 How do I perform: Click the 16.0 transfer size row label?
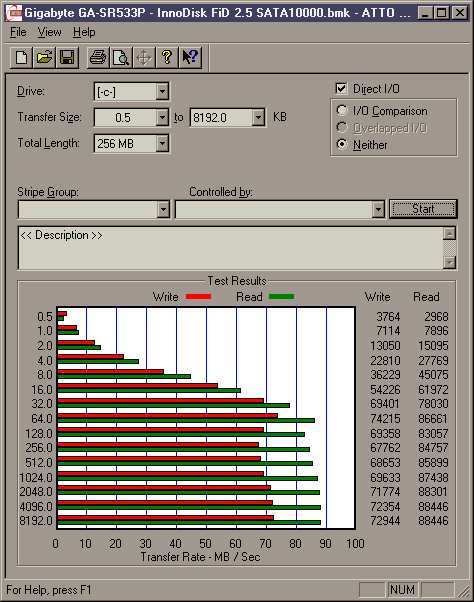click(x=41, y=390)
